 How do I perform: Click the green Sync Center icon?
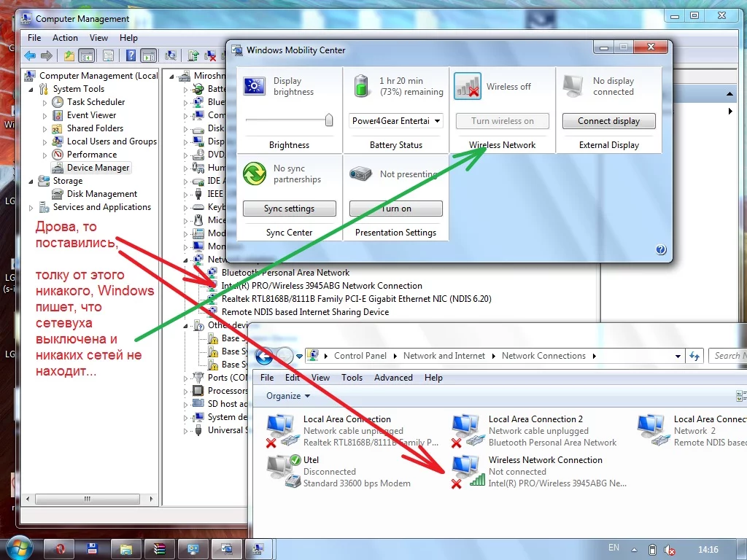click(255, 174)
